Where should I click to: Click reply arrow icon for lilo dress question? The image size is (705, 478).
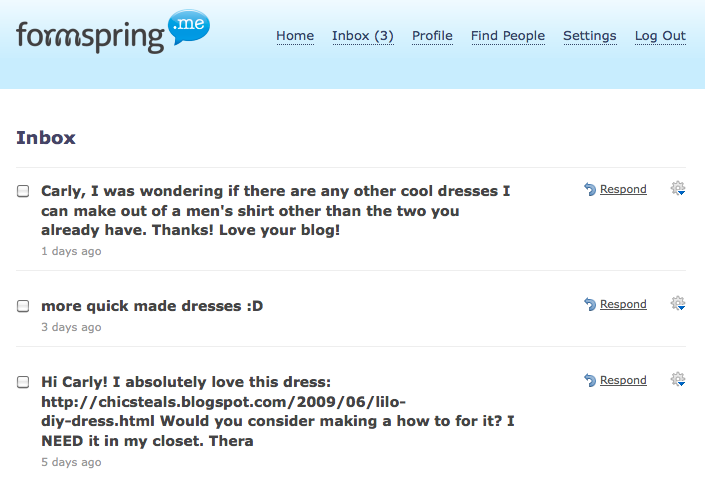click(590, 380)
